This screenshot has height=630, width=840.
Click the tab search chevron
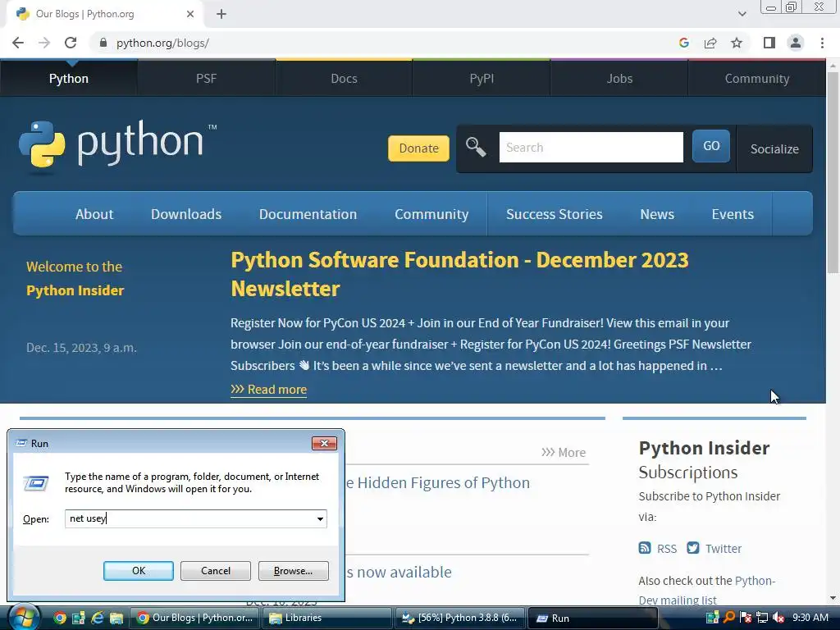coord(742,14)
